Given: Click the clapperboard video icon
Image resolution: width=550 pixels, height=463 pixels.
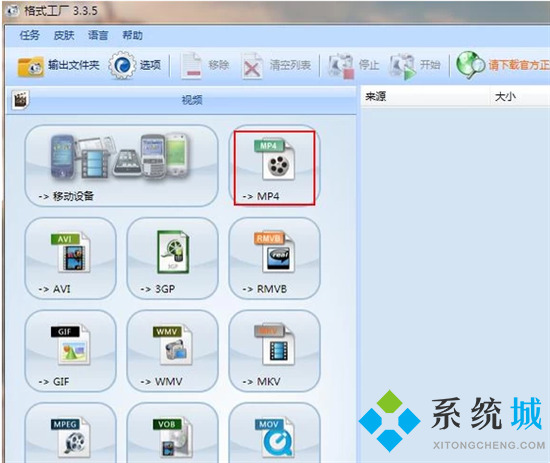Looking at the screenshot, I should pos(20,100).
